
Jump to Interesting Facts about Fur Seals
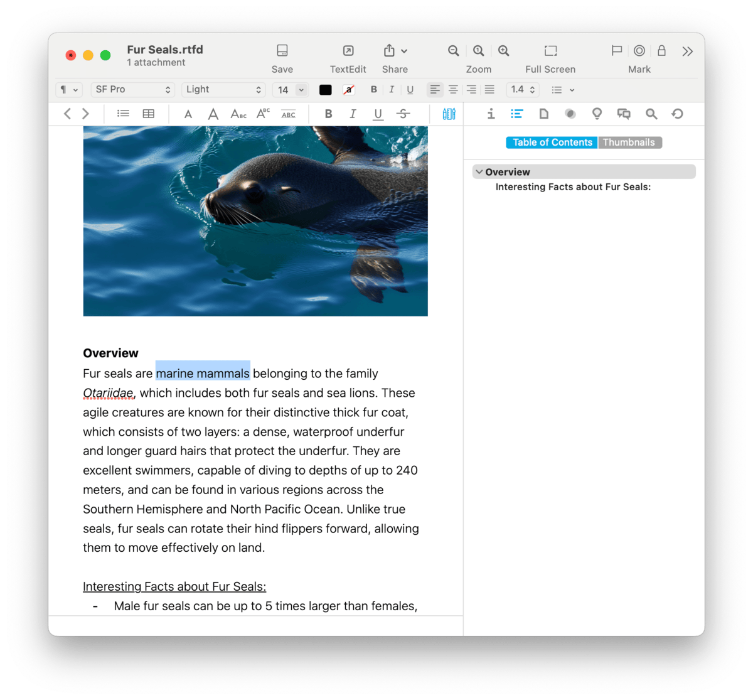(x=572, y=187)
